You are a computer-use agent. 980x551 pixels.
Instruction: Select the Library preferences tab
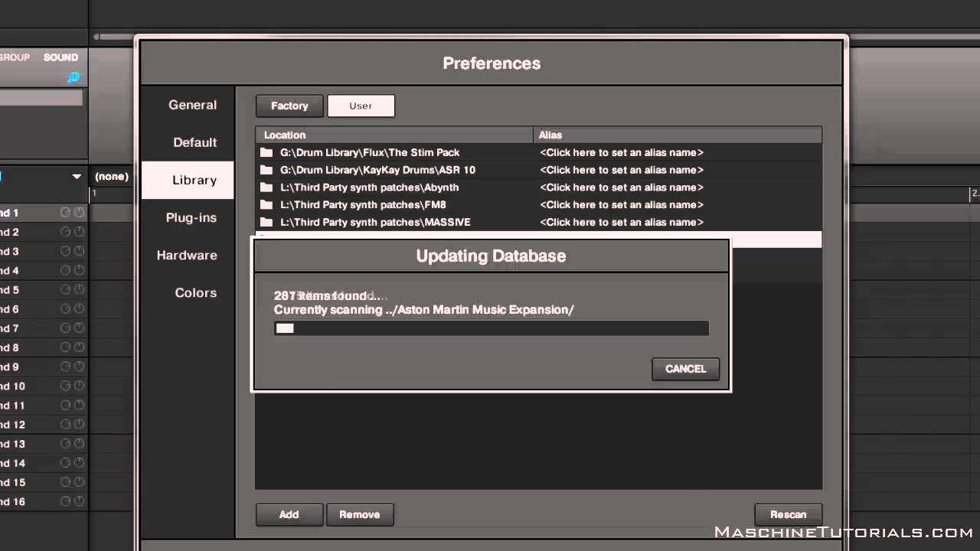(x=188, y=180)
